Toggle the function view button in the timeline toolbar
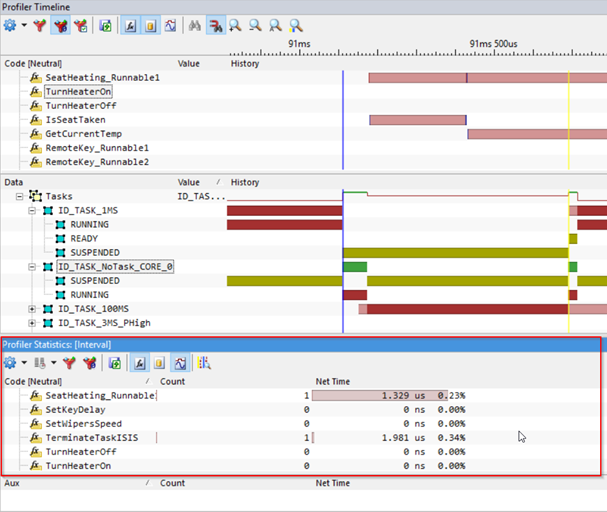The height and width of the screenshot is (512, 607). (133, 25)
